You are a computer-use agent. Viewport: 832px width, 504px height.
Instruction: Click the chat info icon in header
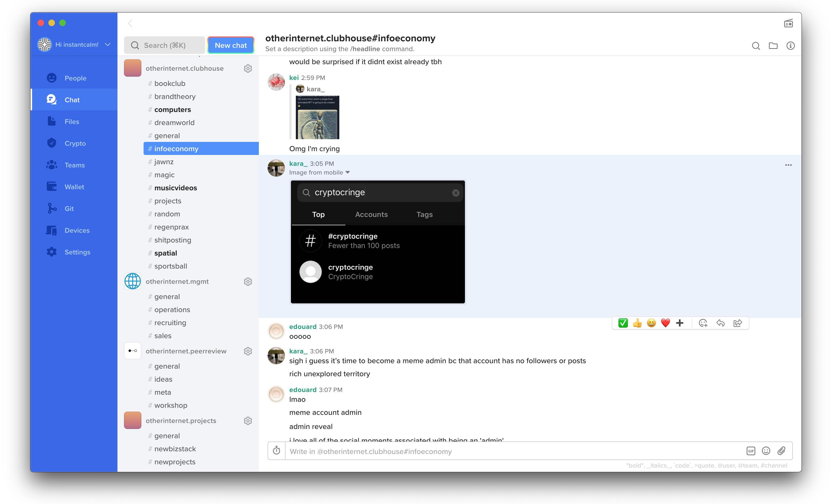790,46
